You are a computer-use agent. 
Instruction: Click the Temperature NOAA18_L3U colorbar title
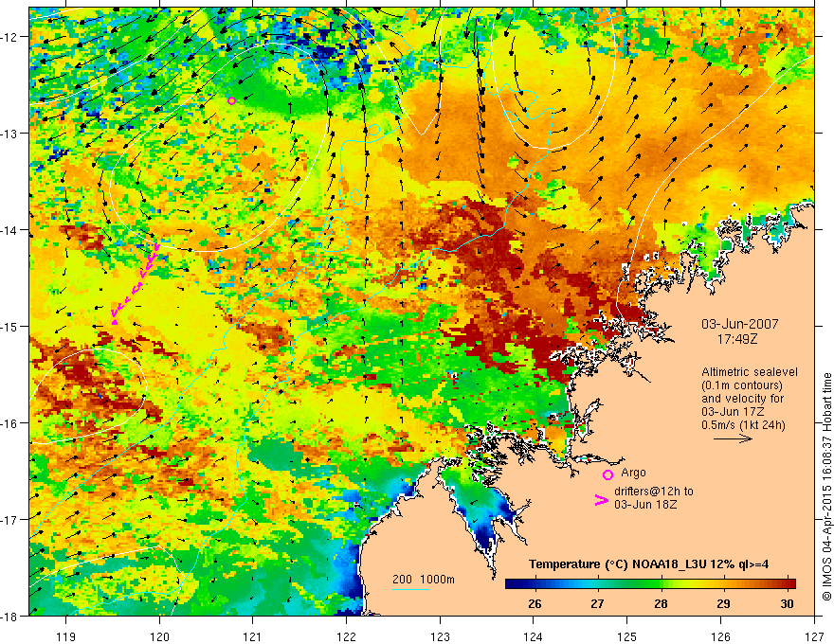(648, 564)
